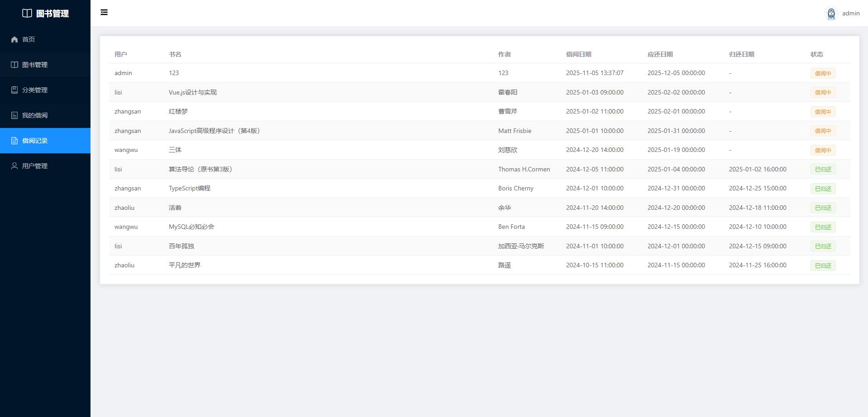868x417 pixels.
Task: Click the person icon beside 用户管理
Action: click(x=14, y=166)
